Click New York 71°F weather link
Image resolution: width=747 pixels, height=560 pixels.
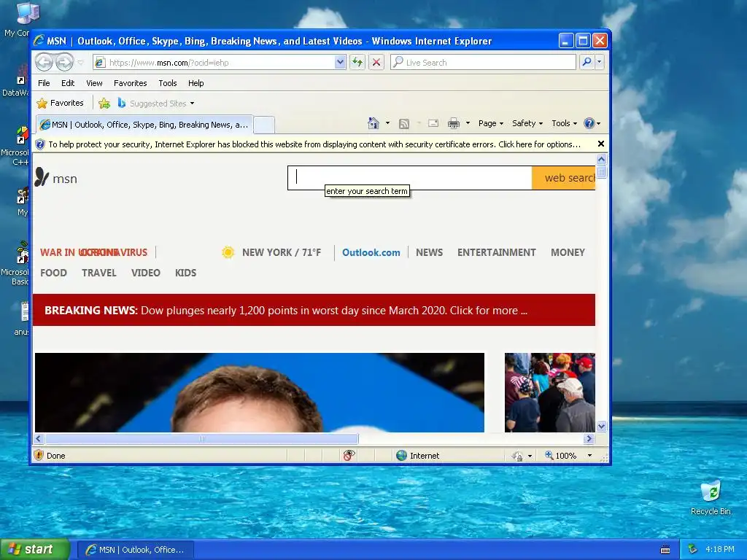coord(282,252)
